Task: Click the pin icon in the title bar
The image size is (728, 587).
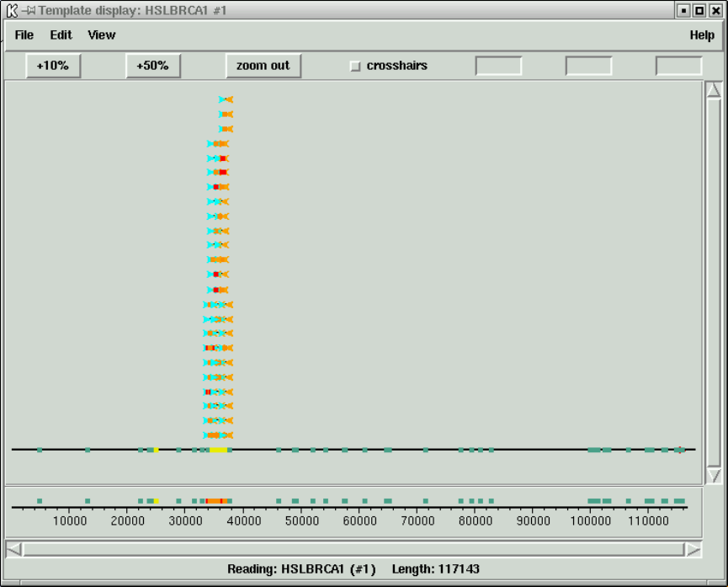Action: point(29,10)
